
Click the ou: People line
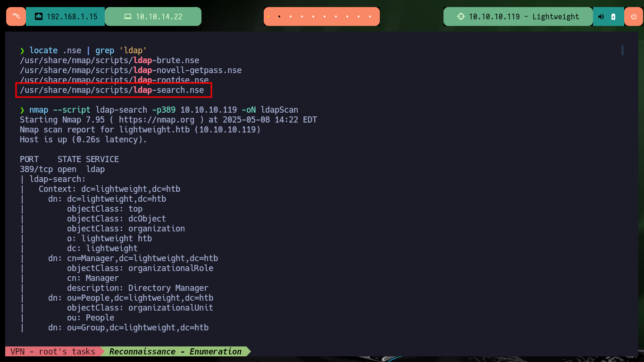click(91, 318)
